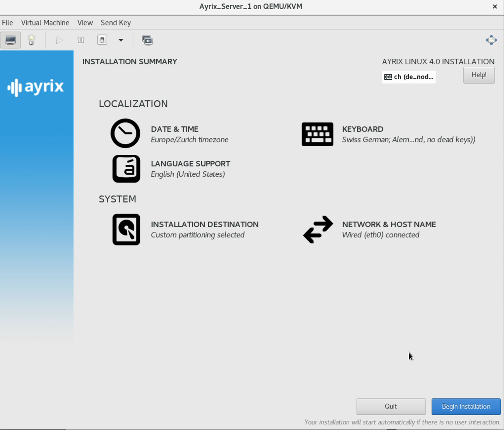Switch to fullscreen view icon

pyautogui.click(x=491, y=40)
